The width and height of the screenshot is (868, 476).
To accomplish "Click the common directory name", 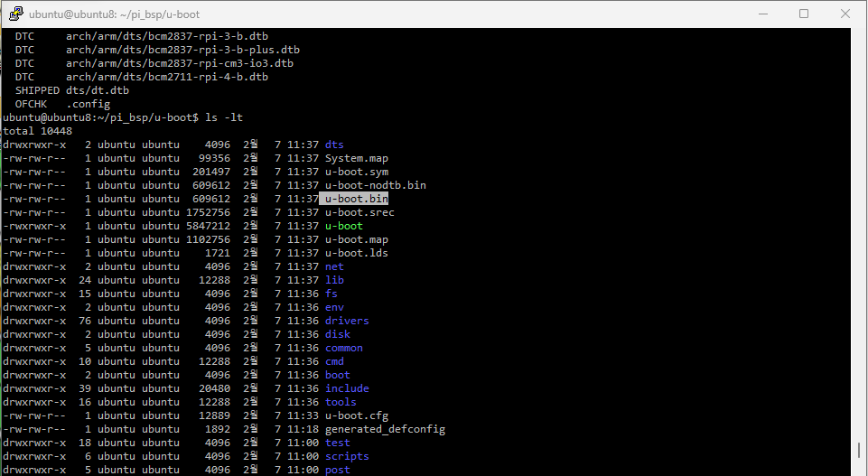I will 344,348.
